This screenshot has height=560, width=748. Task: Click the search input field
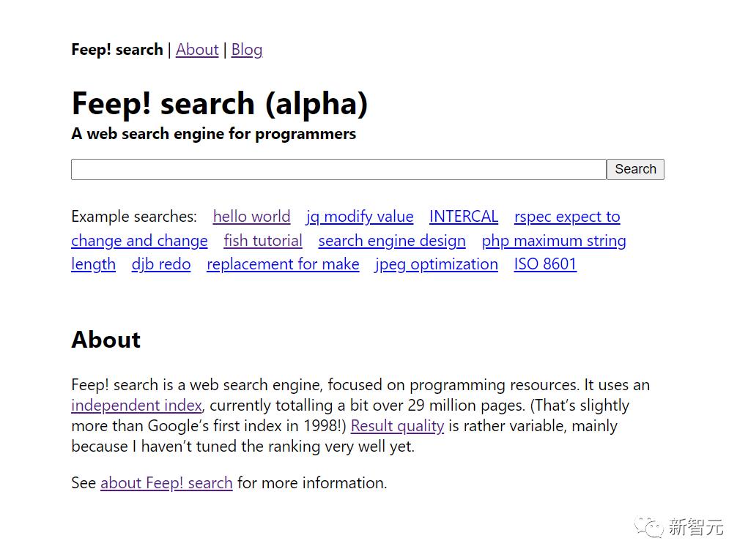[337, 169]
